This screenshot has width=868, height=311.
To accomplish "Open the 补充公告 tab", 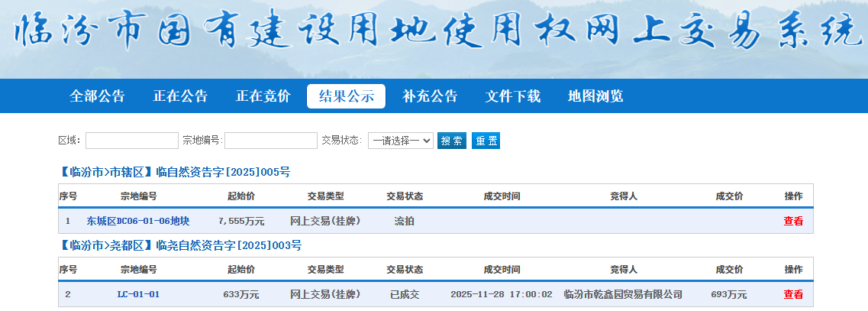I will [x=430, y=96].
